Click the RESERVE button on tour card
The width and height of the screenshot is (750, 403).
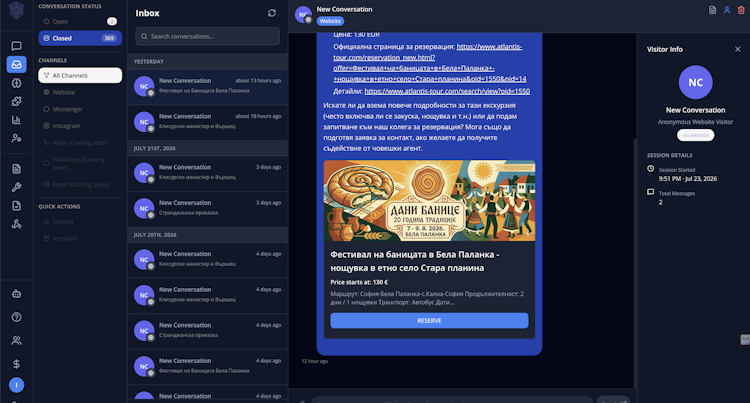pos(429,321)
